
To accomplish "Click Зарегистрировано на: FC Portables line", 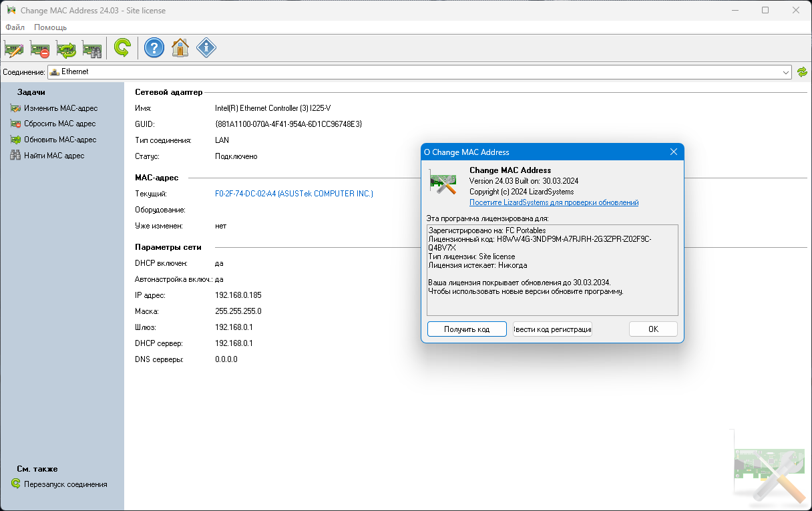I will [487, 230].
